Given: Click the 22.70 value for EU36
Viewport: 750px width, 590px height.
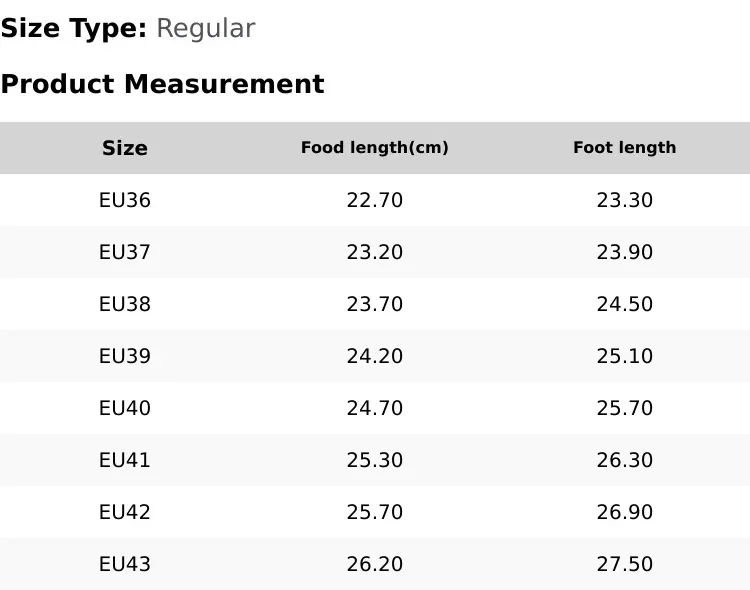Looking at the screenshot, I should coord(375,200).
